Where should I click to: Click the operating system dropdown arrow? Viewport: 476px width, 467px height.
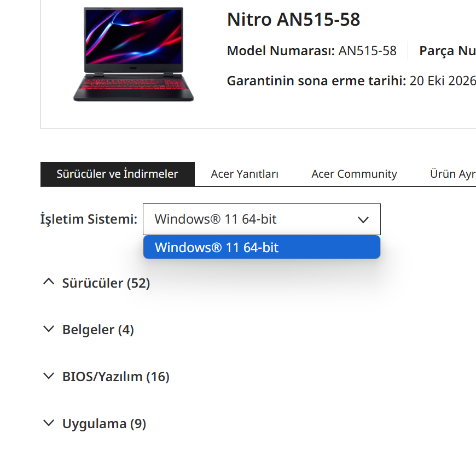363,220
